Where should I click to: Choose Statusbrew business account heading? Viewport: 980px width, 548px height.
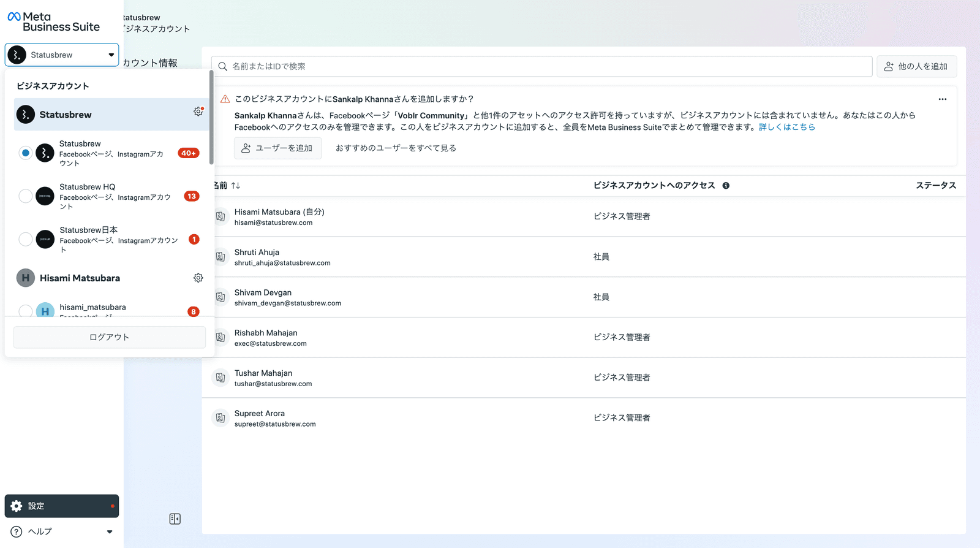[x=66, y=115]
